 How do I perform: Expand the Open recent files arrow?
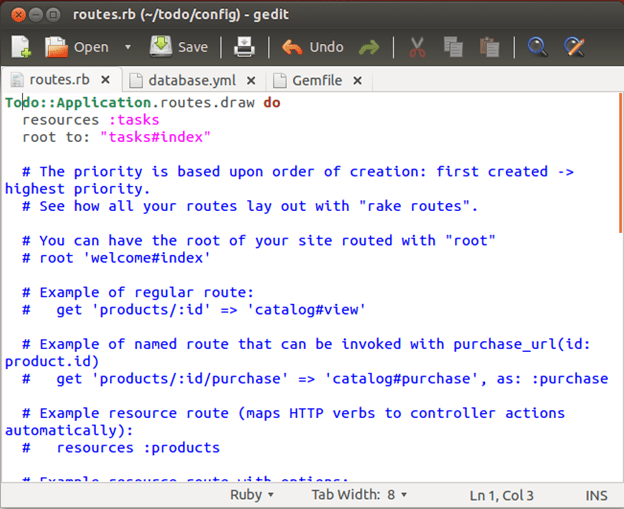point(128,47)
